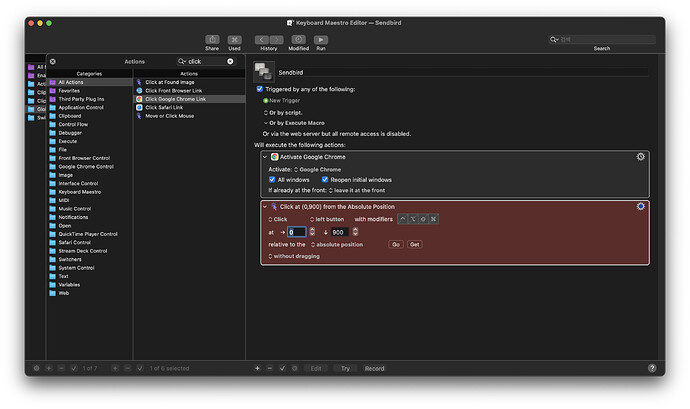Open the Click type popup menu
Viewport: 690px width, 409px height.
[278, 219]
